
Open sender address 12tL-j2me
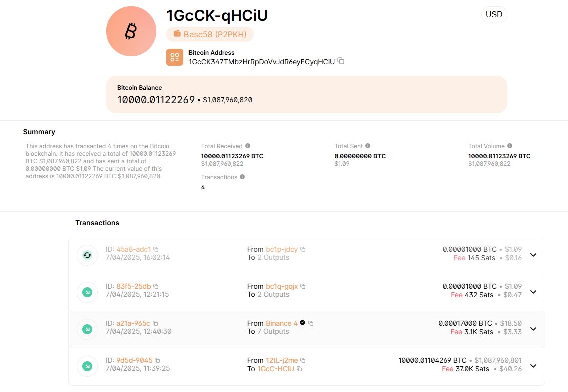coord(282,360)
